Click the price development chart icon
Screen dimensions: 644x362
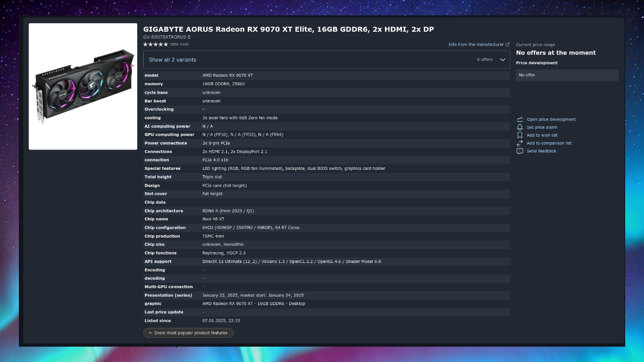[x=520, y=119]
